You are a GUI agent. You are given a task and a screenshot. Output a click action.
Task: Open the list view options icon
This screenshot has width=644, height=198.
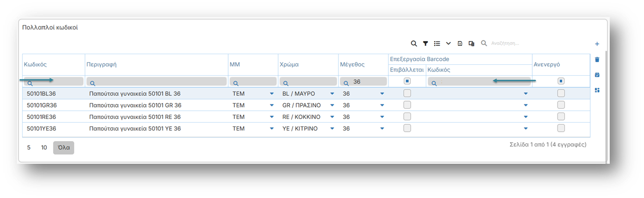[437, 43]
